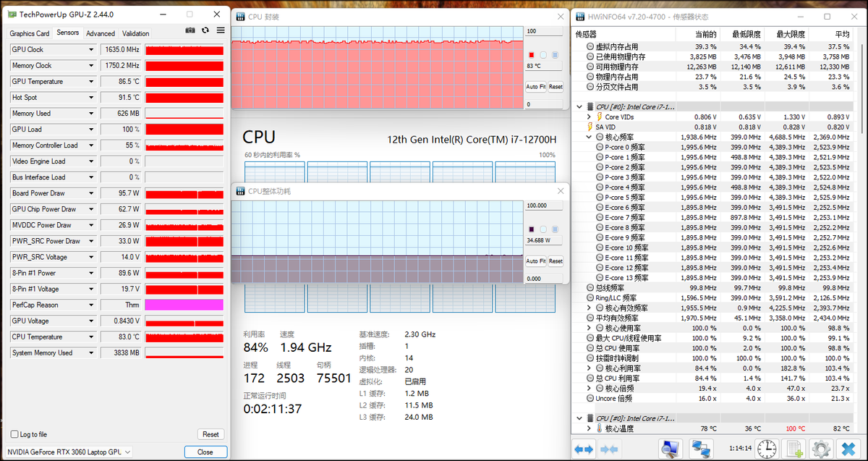
Task: Start HWiNFO logging with the report icon
Action: (793, 449)
